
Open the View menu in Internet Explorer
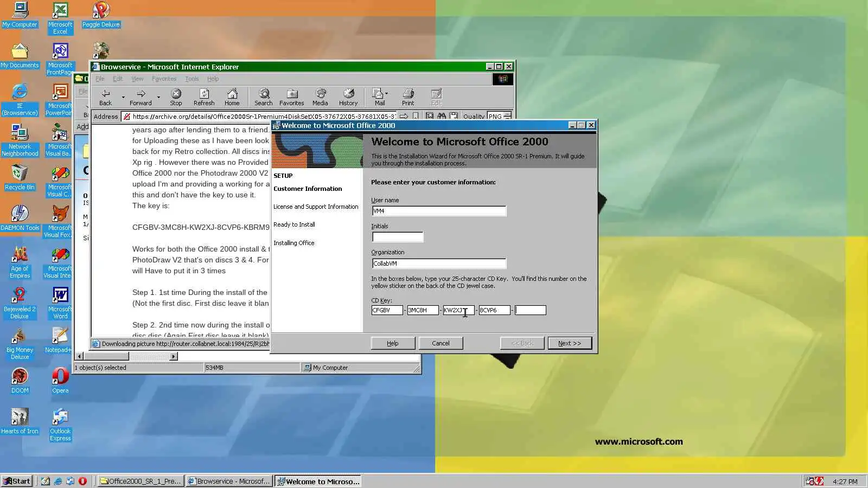coord(137,79)
